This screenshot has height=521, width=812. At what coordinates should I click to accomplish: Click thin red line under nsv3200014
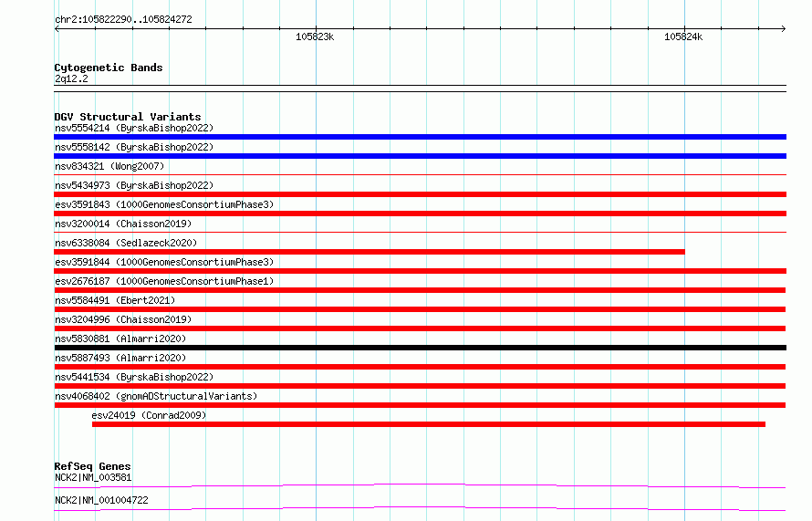pyautogui.click(x=420, y=233)
